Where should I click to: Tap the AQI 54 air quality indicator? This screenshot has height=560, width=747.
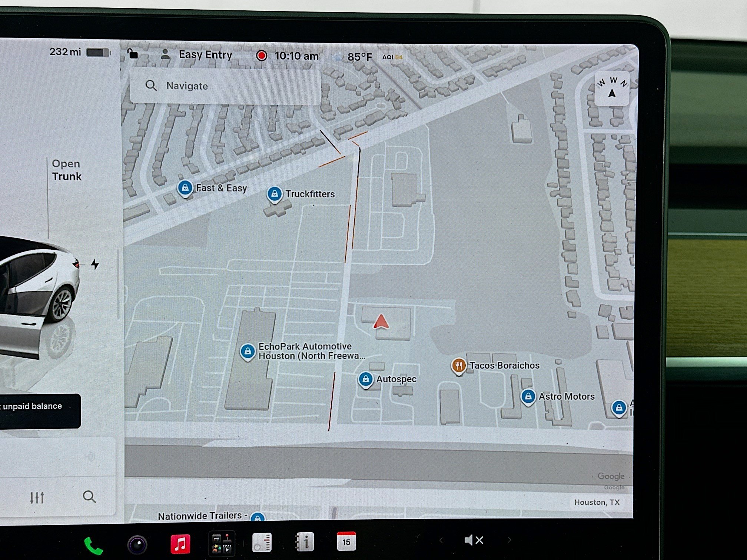coord(392,57)
